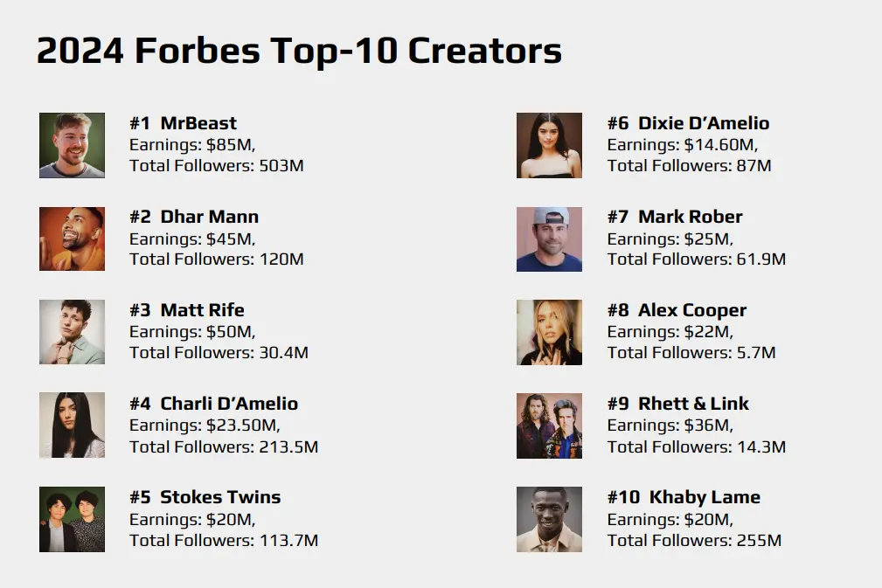Click the "#7 Mark Rober" name heading
This screenshot has width=882, height=588.
(x=674, y=217)
